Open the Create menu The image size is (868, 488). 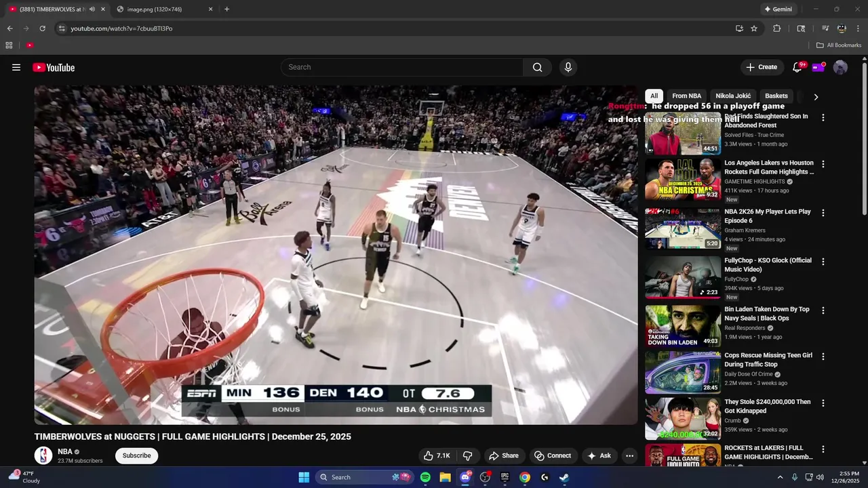pyautogui.click(x=761, y=67)
